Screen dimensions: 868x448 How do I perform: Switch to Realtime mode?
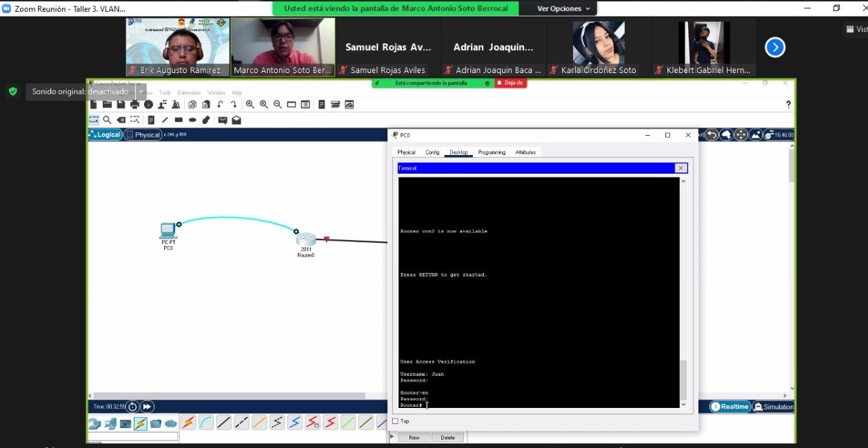[730, 407]
